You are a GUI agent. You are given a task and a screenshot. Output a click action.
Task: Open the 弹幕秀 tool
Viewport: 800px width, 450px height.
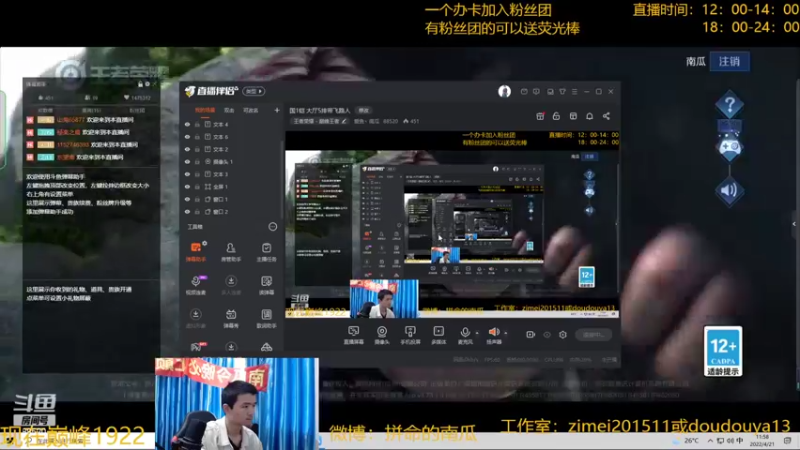pos(231,318)
